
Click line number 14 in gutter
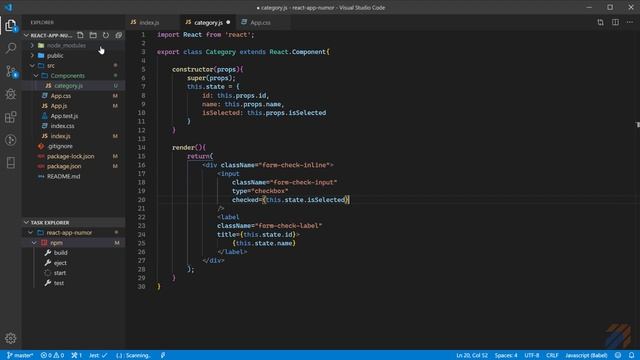[142, 148]
